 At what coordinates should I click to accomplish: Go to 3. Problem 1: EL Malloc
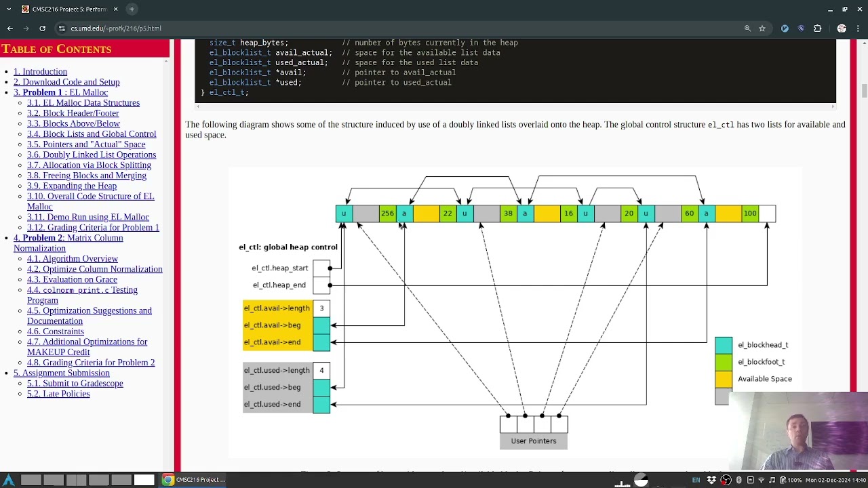[60, 92]
